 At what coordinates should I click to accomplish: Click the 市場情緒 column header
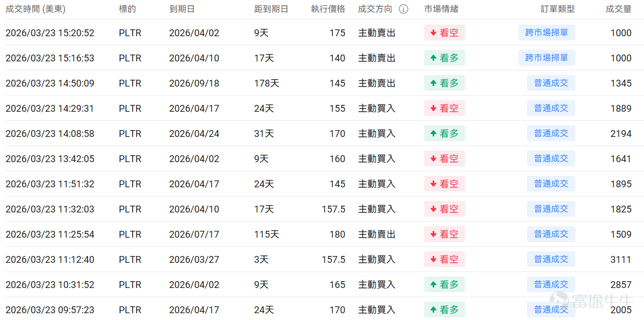pyautogui.click(x=442, y=9)
